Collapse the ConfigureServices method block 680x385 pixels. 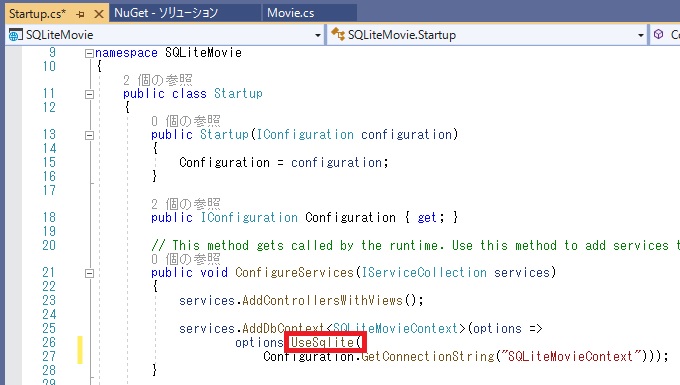[89, 273]
